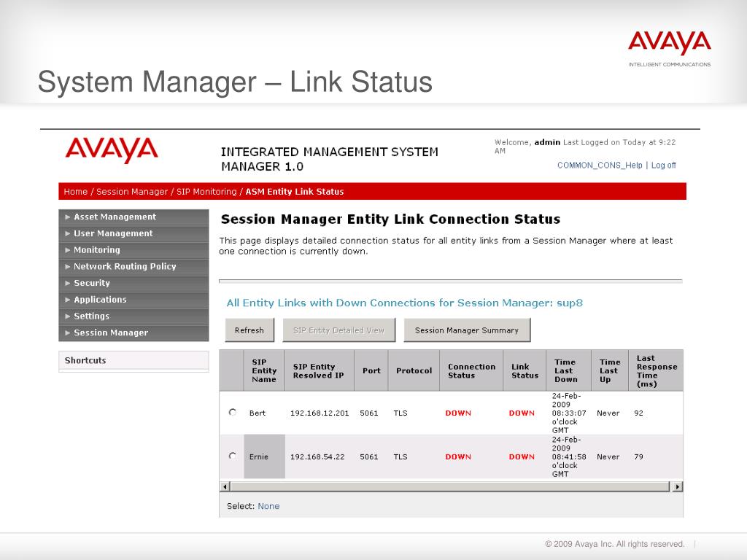Viewport: 747px width, 560px height.
Task: Open Session Manager Summary
Action: tap(467, 330)
